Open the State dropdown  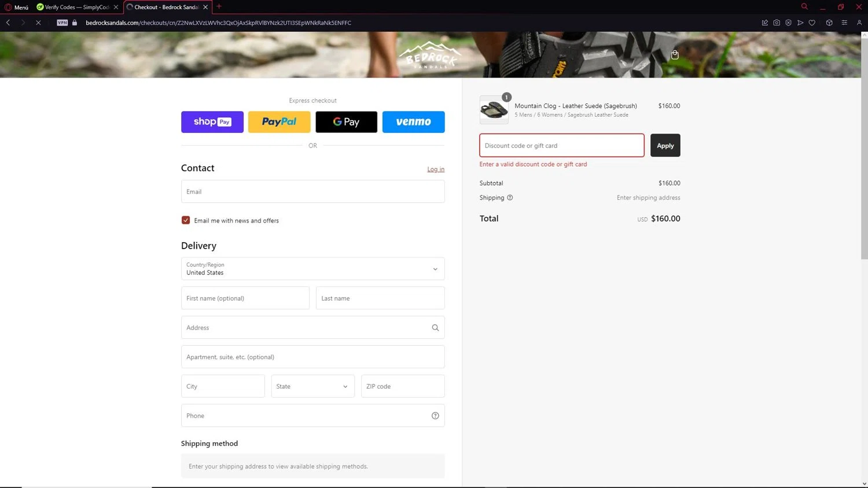point(313,386)
